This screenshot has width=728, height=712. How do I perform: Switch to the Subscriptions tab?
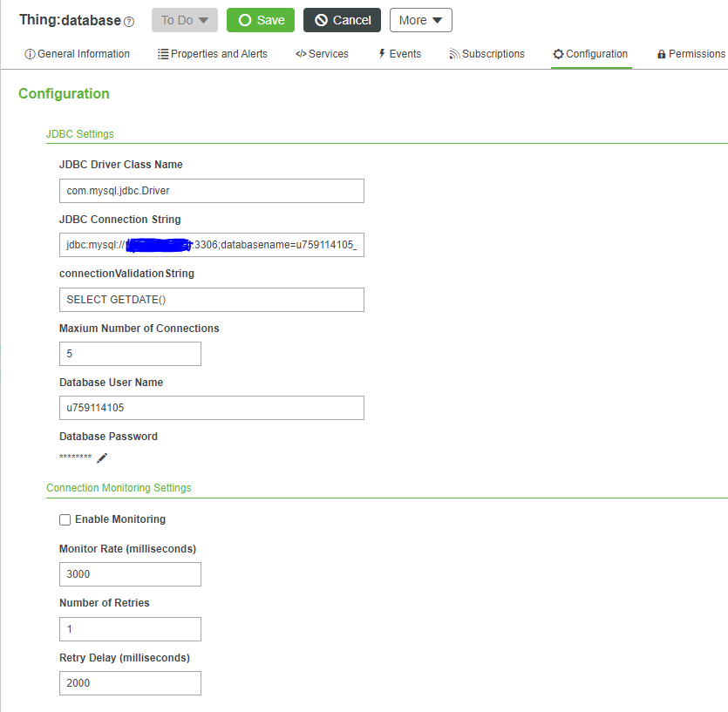pyautogui.click(x=486, y=53)
